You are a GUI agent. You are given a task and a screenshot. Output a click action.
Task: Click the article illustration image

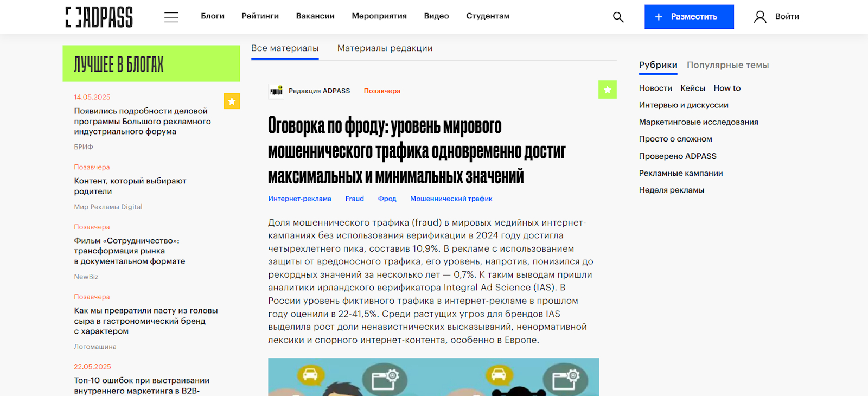coord(433,377)
